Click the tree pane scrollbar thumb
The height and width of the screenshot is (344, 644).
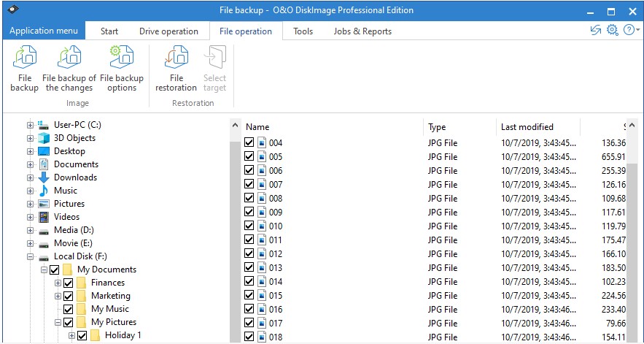click(235, 242)
